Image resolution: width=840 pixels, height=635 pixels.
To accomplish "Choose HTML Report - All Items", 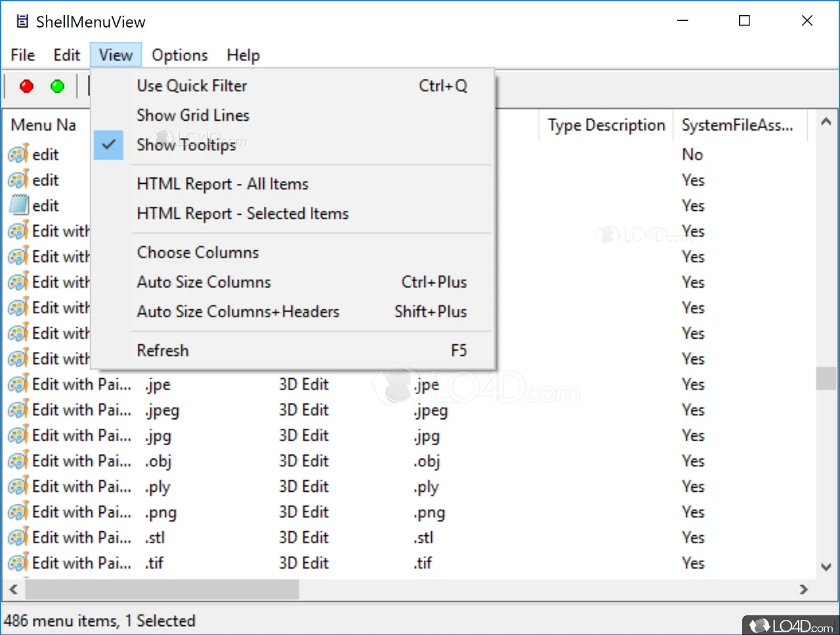I will click(222, 184).
